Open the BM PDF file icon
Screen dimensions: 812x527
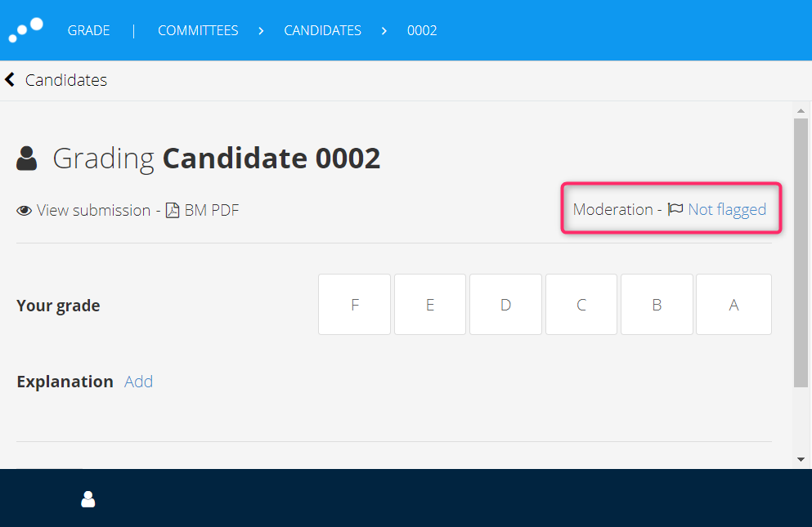173,210
